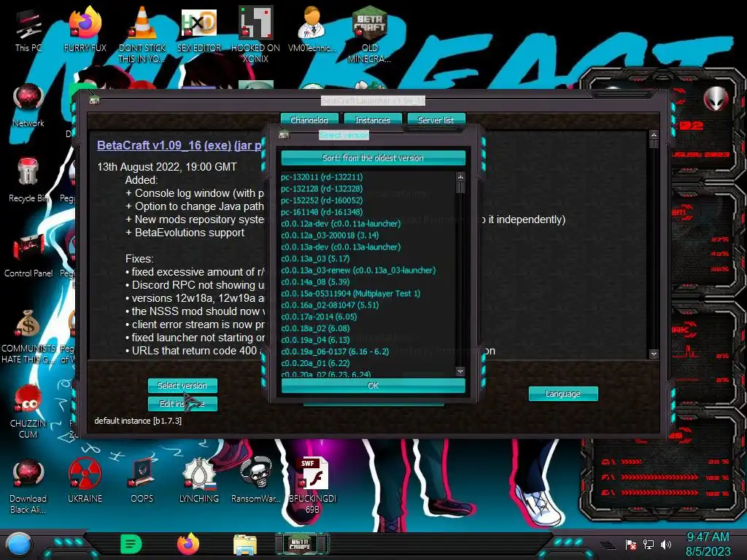Open the COMMUNISTS HATE THIS G... money bag icon
747x560 pixels.
pyautogui.click(x=28, y=336)
